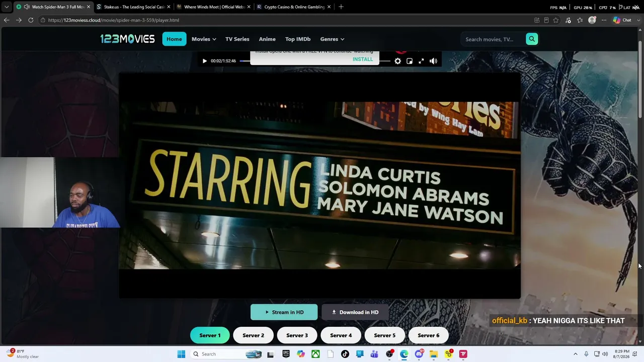Viewport: 644px width, 362px height.
Task: Play the Spider-Man 3 video
Action: pos(204,61)
